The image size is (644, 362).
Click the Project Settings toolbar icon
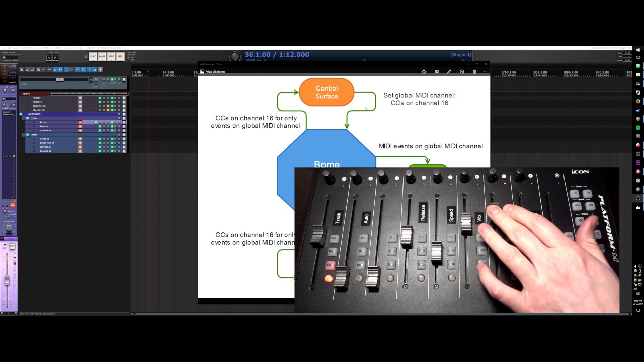pyautogui.click(x=38, y=70)
